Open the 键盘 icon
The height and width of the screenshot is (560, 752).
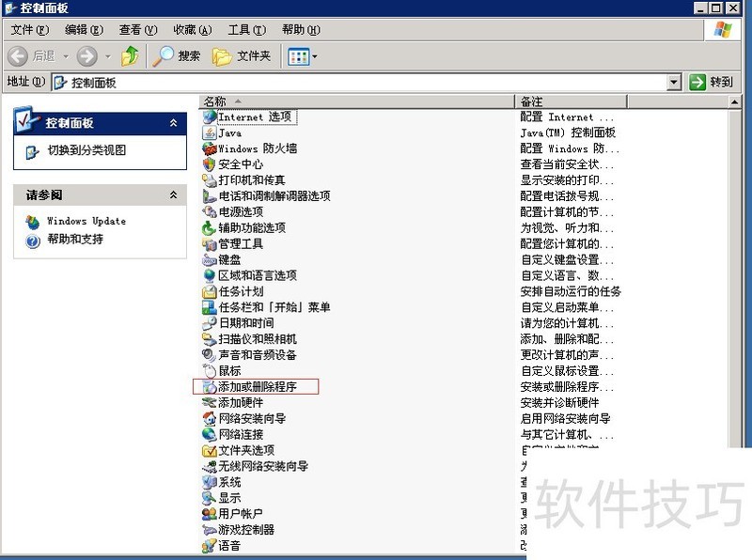coord(209,259)
